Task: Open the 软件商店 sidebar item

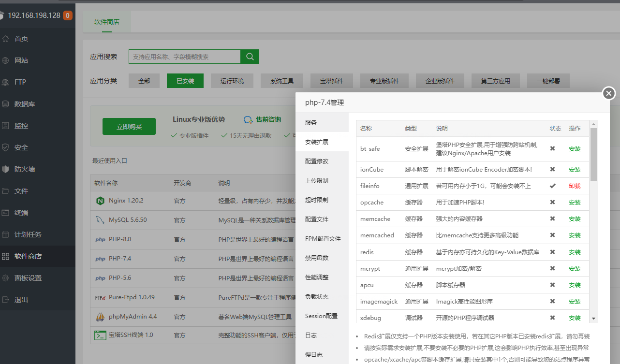Action: click(38, 256)
